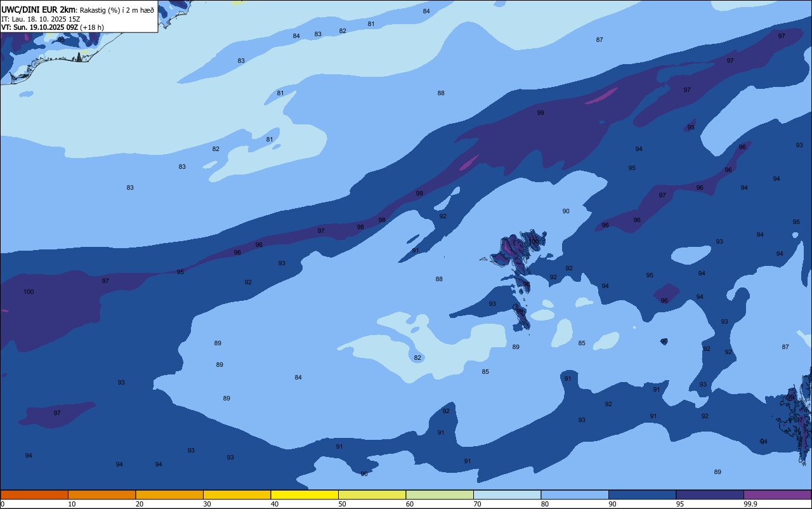
Task: Click the '100' value in the western purple band
Action: click(29, 292)
